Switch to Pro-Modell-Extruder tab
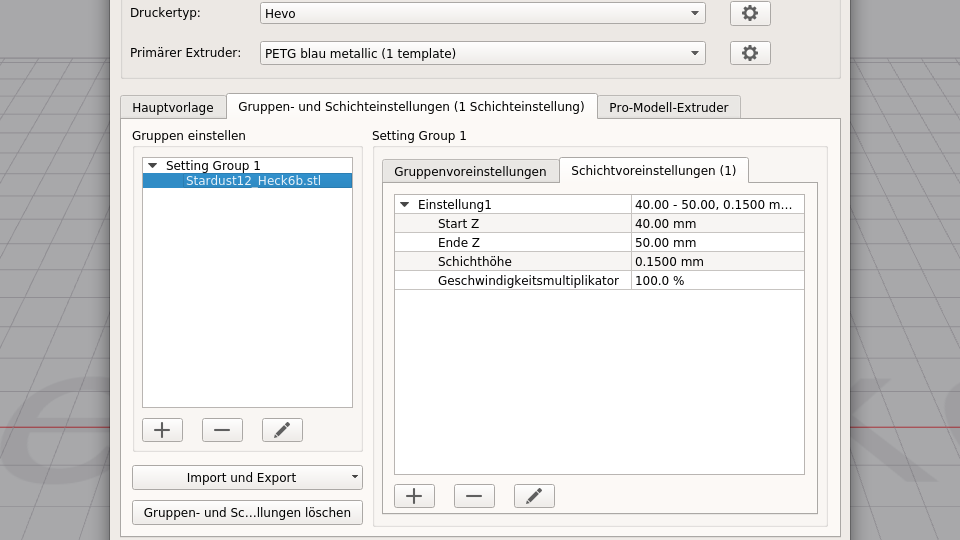Image resolution: width=960 pixels, height=540 pixels. coord(668,107)
